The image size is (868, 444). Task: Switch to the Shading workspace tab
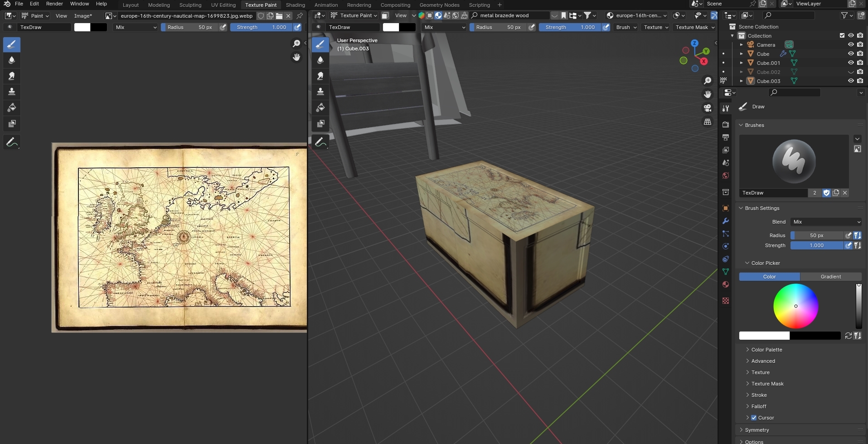295,5
